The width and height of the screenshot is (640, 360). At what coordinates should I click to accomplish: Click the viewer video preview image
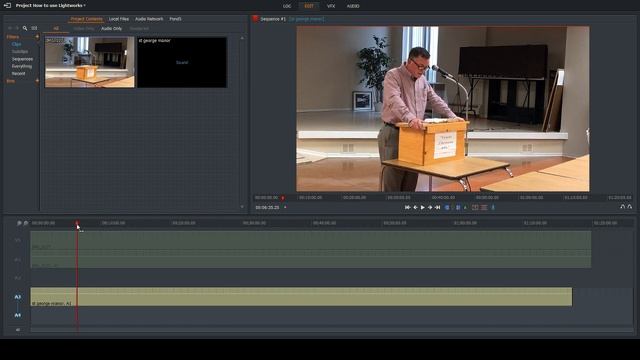[443, 109]
